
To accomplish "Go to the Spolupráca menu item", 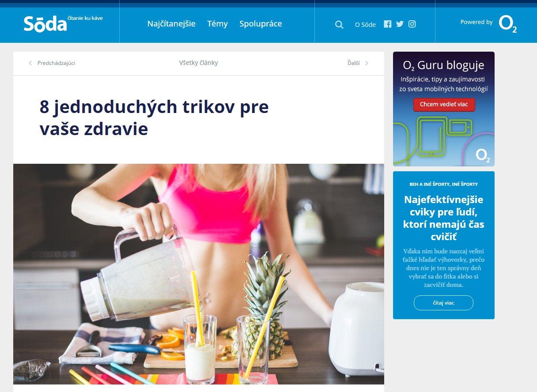I will 261,24.
